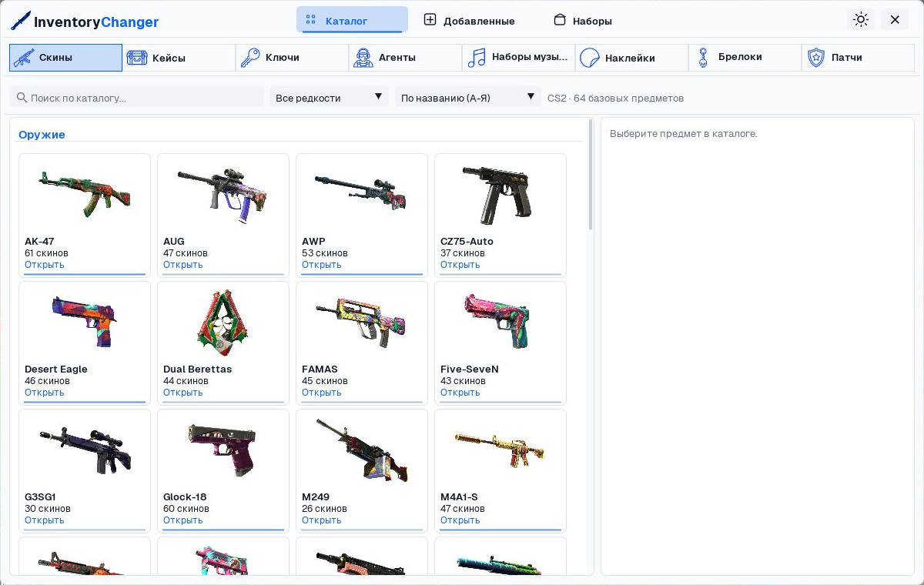Switch to the Добавленные tab
The height and width of the screenshot is (585, 924).
(469, 20)
